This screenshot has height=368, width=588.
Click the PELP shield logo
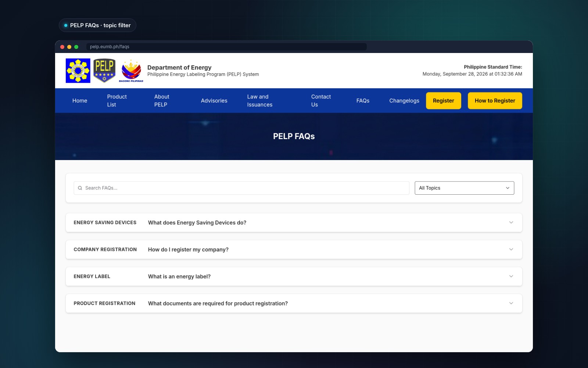104,70
